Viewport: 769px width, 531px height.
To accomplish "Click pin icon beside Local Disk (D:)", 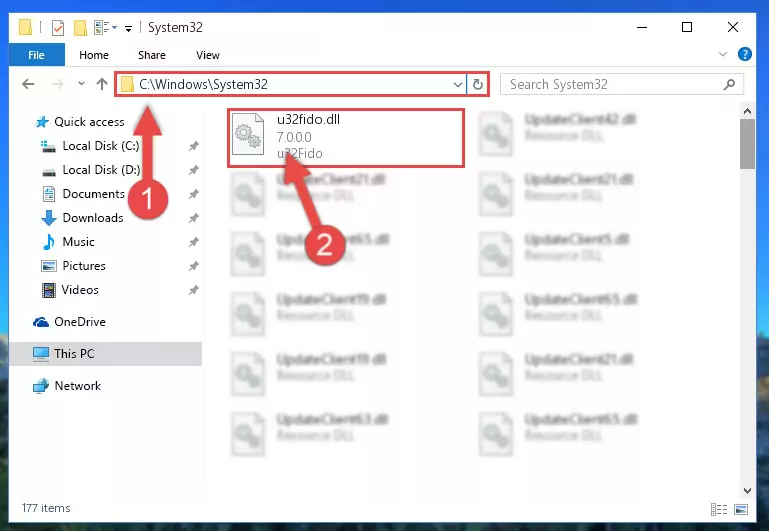I will (x=194, y=170).
